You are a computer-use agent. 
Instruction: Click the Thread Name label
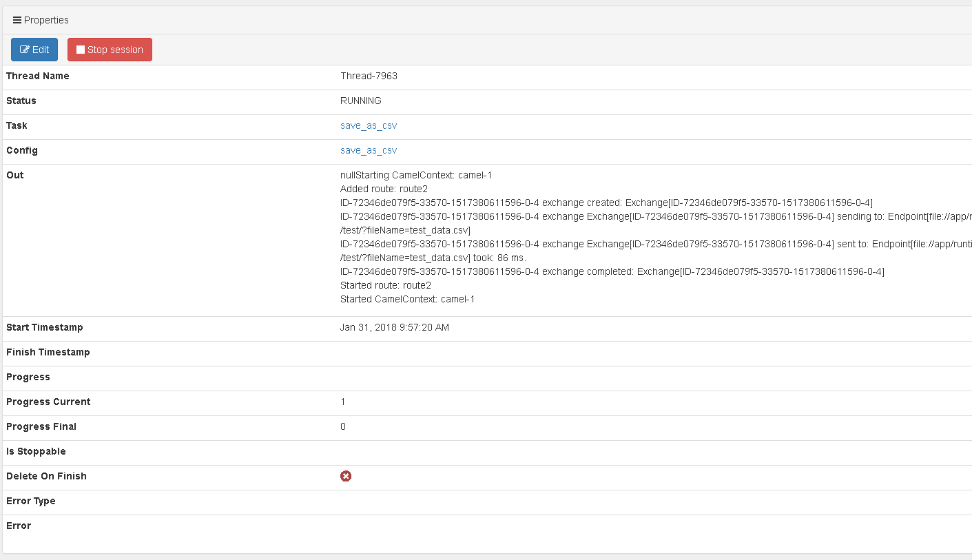[x=38, y=76]
